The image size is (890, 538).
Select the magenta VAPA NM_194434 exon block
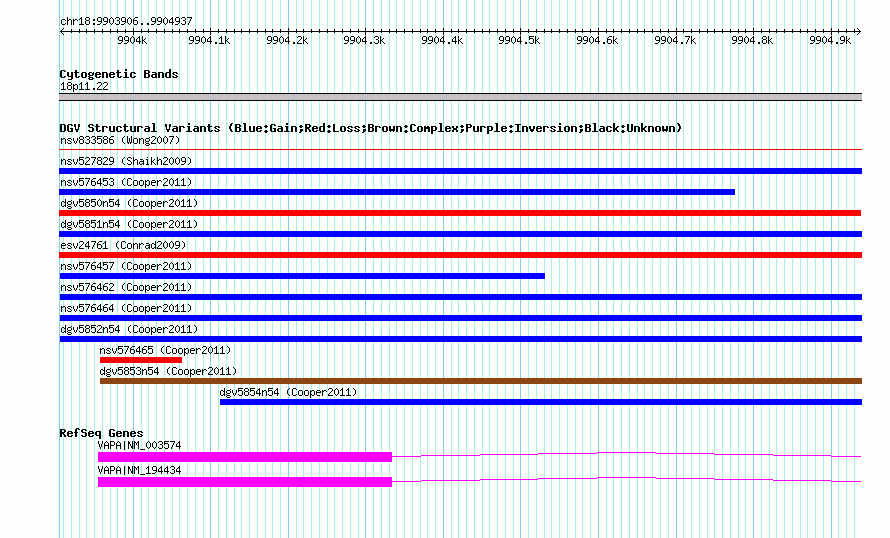pos(245,482)
